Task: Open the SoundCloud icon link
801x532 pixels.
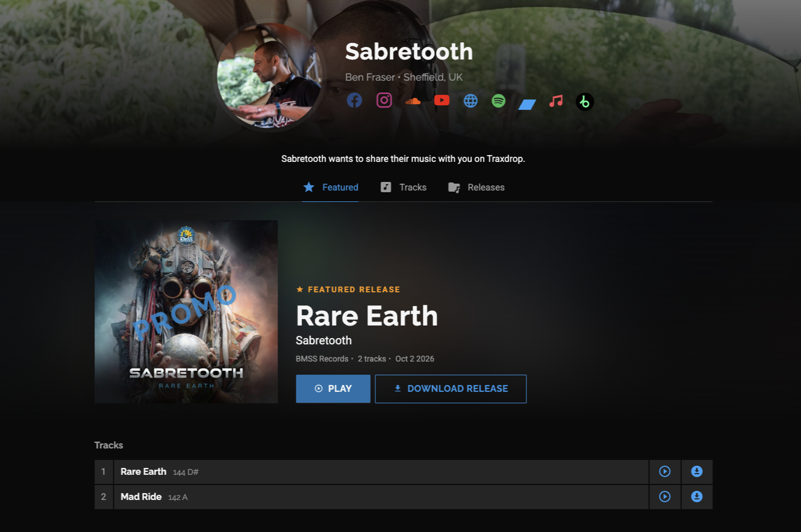Action: [413, 101]
